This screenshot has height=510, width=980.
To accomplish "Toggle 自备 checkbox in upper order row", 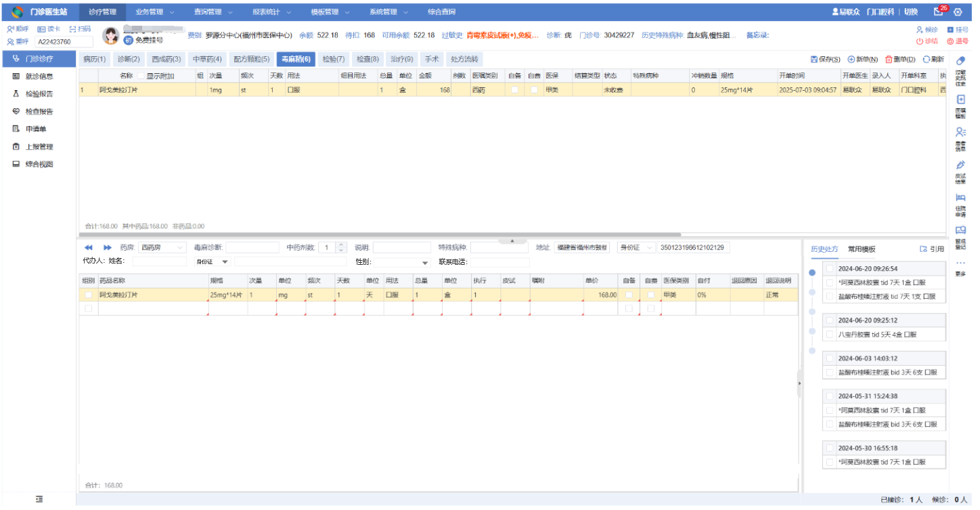I will pyautogui.click(x=514, y=90).
